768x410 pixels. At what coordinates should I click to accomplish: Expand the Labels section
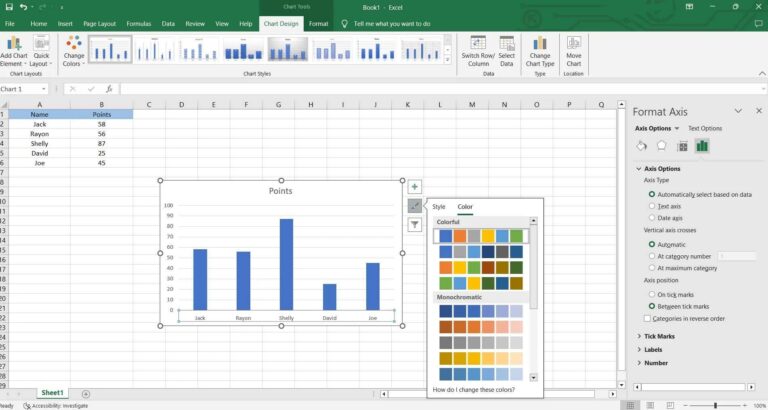pyautogui.click(x=639, y=350)
